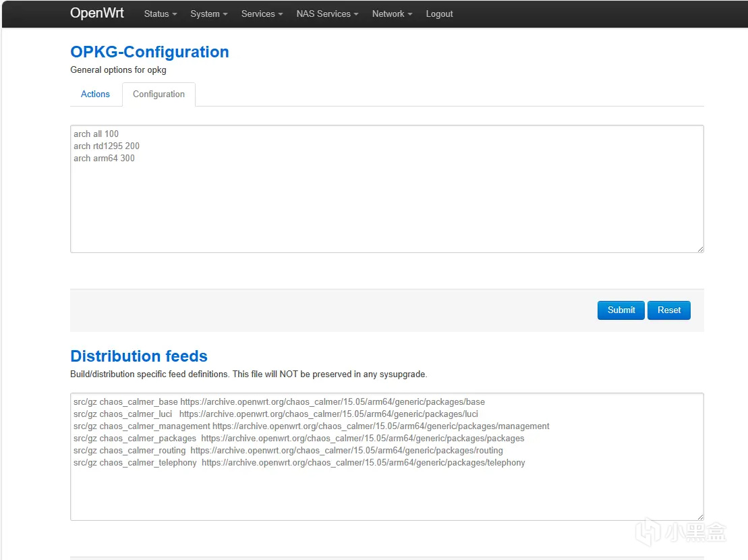Switch to the Actions tab
Image resolution: width=748 pixels, height=560 pixels.
coord(95,94)
